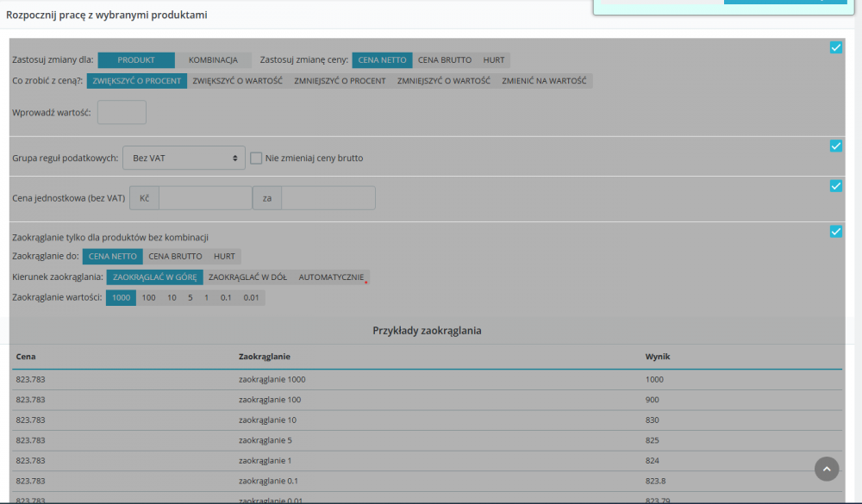Choose rounding value 0.1

[x=226, y=297]
